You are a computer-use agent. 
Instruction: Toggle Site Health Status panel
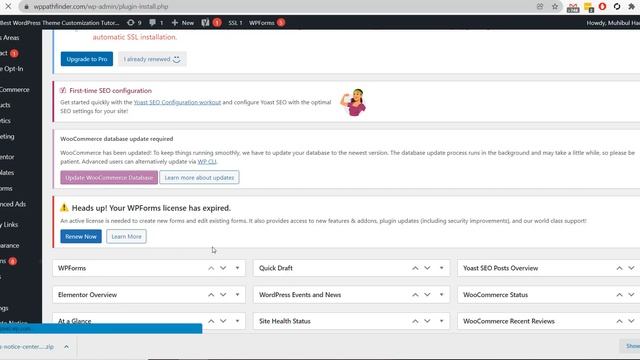click(441, 321)
